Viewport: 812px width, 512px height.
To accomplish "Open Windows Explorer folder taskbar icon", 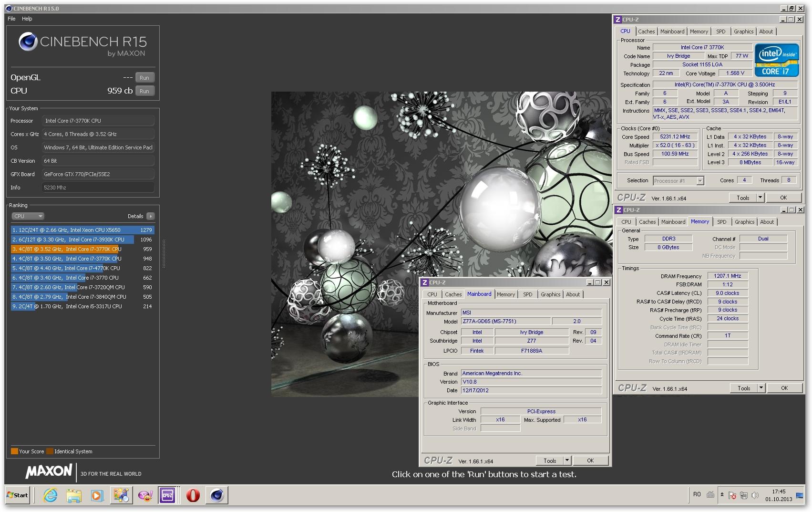I will tap(74, 495).
